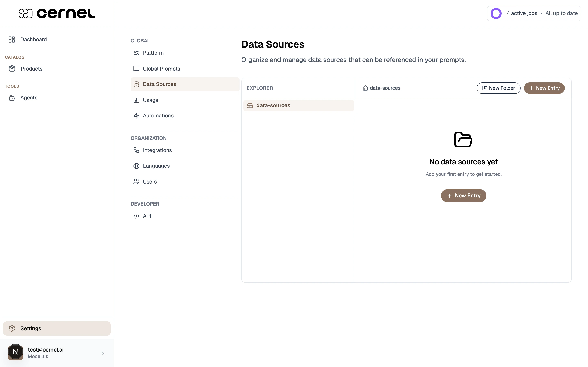This screenshot has width=588, height=367.
Task: Select Data Sources in the Global menu
Action: click(159, 84)
